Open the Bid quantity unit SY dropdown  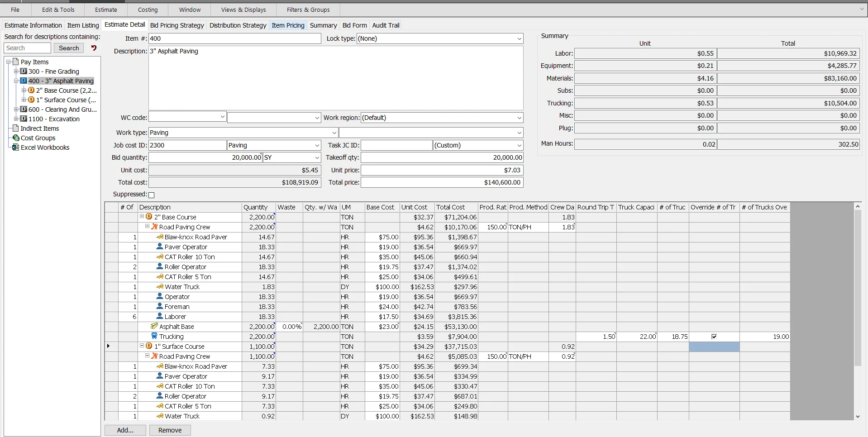317,158
